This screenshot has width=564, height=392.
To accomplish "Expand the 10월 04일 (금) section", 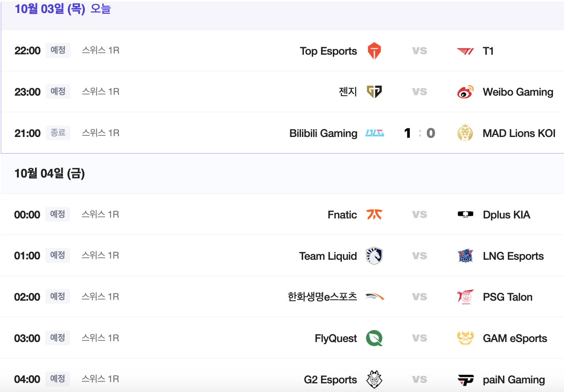I will point(49,174).
